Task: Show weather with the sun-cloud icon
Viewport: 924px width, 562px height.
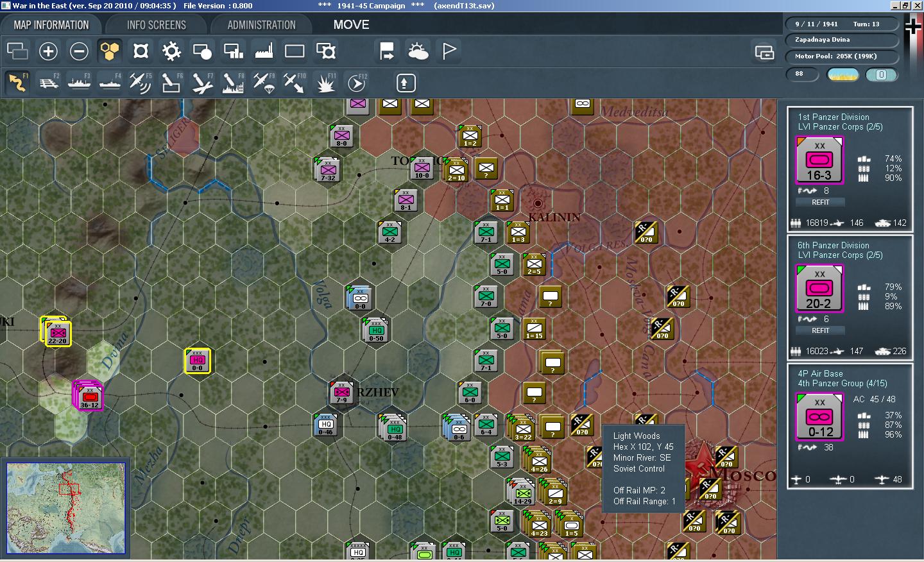Action: 418,51
